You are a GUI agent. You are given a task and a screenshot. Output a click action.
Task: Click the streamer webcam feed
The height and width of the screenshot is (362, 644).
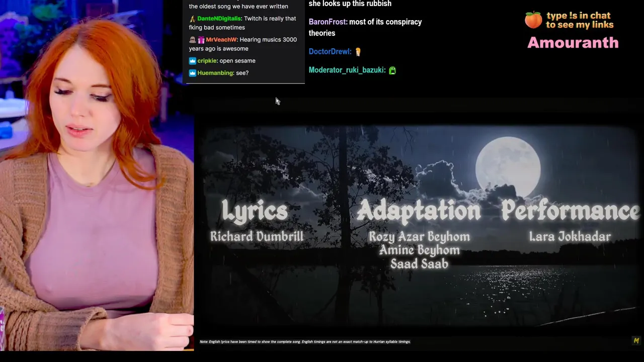pyautogui.click(x=97, y=175)
